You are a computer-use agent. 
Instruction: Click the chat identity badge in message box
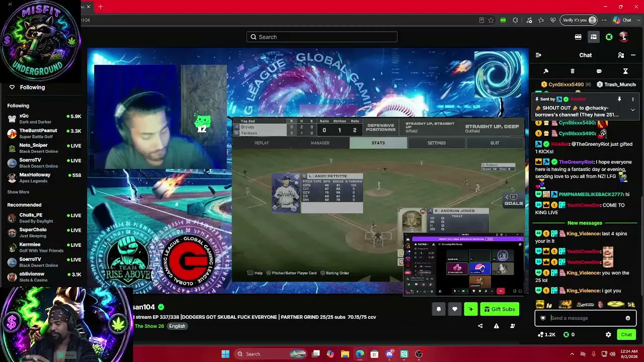[x=543, y=318]
